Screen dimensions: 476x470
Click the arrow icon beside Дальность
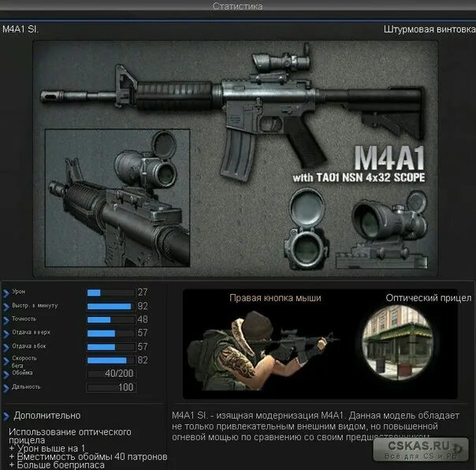click(x=6, y=388)
